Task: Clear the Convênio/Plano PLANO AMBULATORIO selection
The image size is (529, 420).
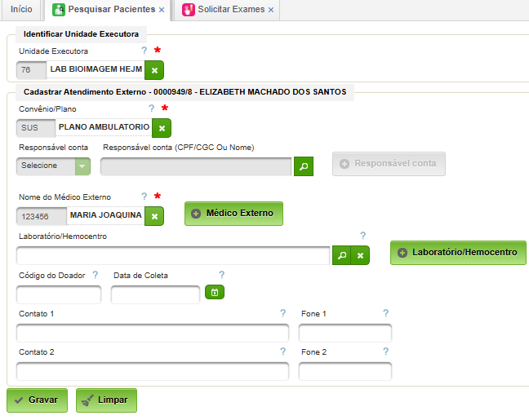Action: (x=162, y=128)
